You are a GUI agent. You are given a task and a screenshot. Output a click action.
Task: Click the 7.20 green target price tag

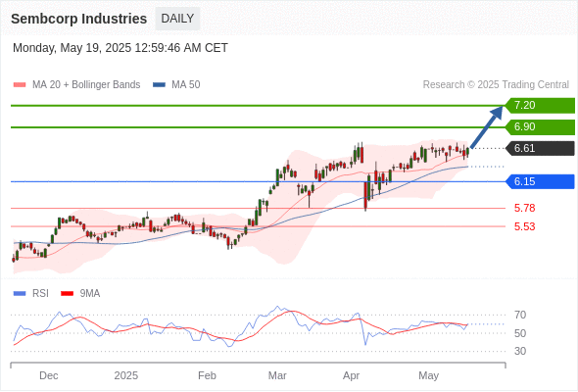coord(540,106)
